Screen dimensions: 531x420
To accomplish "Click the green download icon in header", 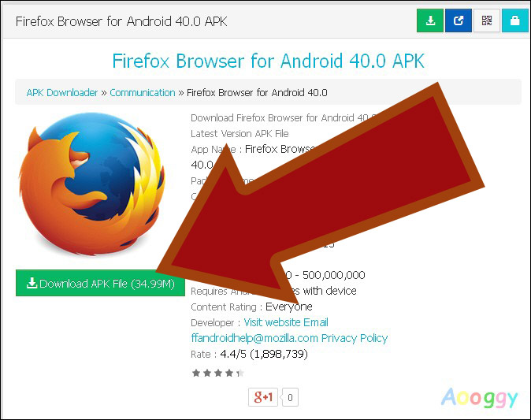I will 430,20.
